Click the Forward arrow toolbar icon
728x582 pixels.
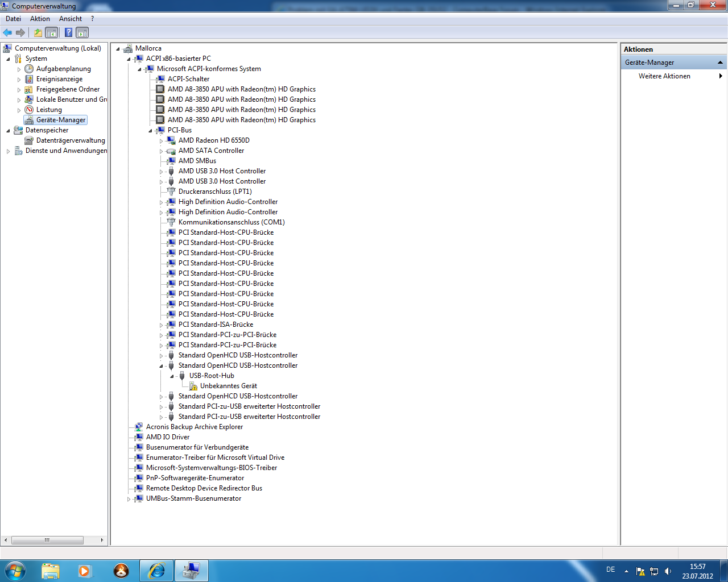20,32
